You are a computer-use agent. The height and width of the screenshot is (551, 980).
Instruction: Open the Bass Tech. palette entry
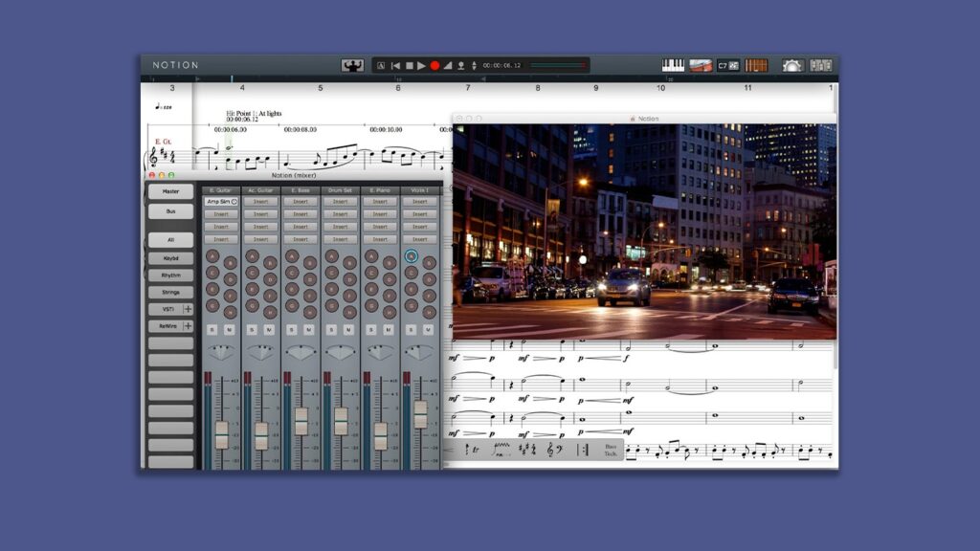pyautogui.click(x=611, y=450)
